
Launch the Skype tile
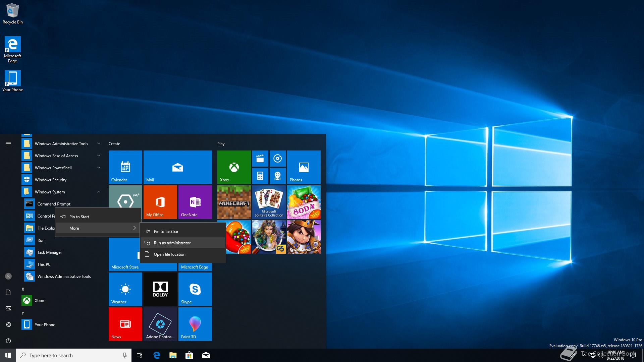coord(195,289)
